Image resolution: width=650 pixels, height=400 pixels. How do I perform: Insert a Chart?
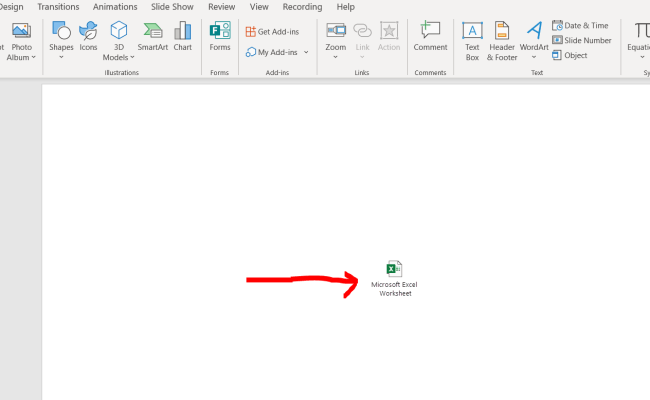pyautogui.click(x=182, y=36)
